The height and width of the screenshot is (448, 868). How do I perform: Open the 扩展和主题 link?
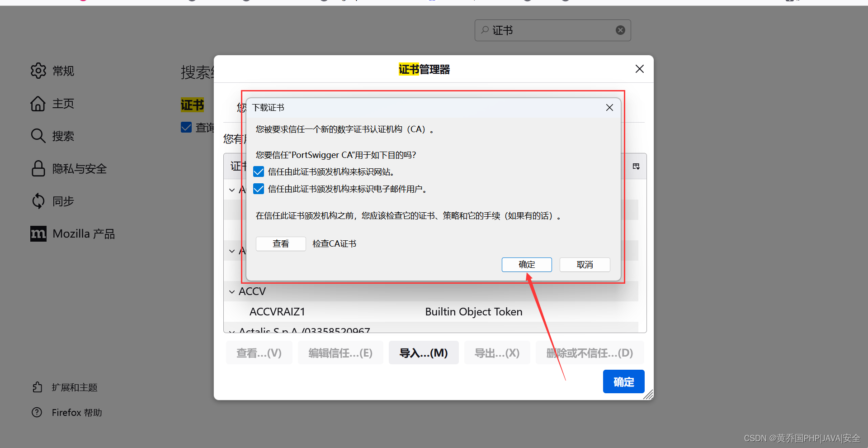click(75, 387)
